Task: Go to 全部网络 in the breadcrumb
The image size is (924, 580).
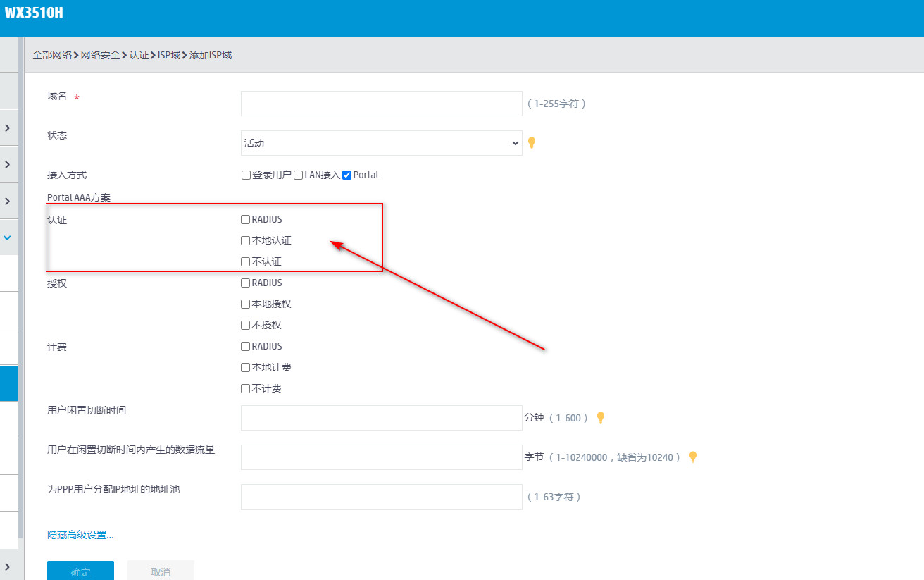Action: tap(52, 54)
